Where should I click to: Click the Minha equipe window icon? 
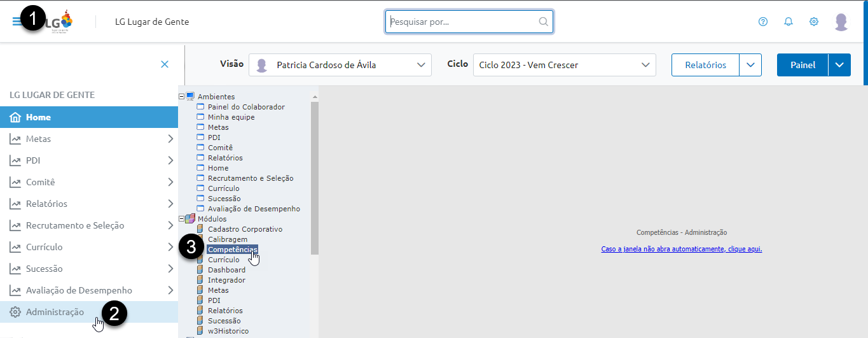click(200, 117)
